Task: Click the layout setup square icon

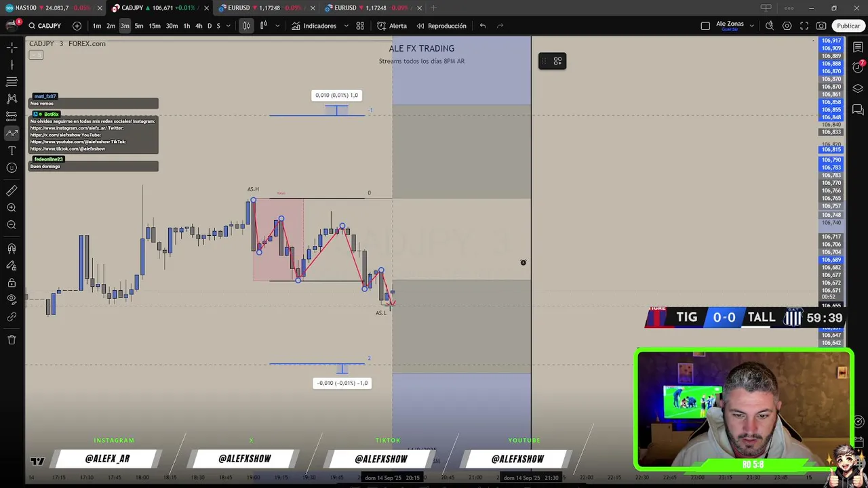Action: point(705,26)
